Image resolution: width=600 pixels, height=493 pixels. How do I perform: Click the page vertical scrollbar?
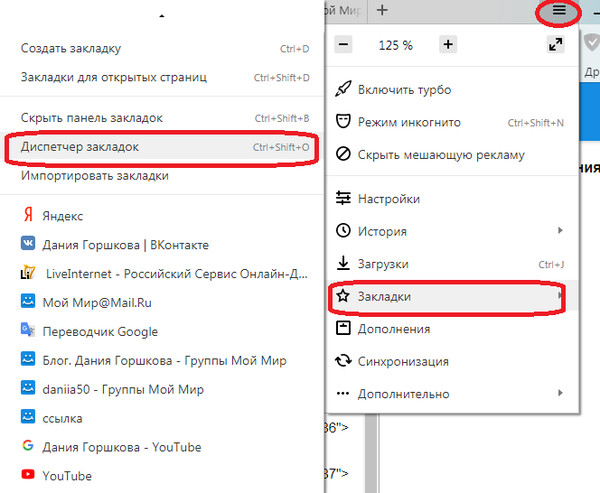pyautogui.click(x=371, y=453)
